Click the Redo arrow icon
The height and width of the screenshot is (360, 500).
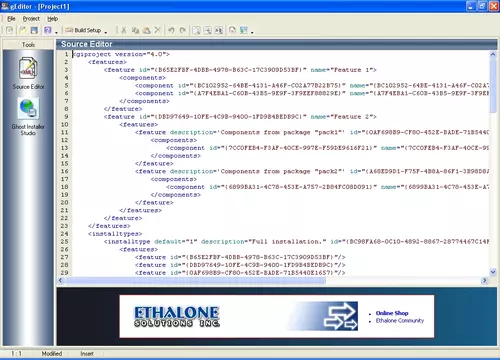coord(183,30)
